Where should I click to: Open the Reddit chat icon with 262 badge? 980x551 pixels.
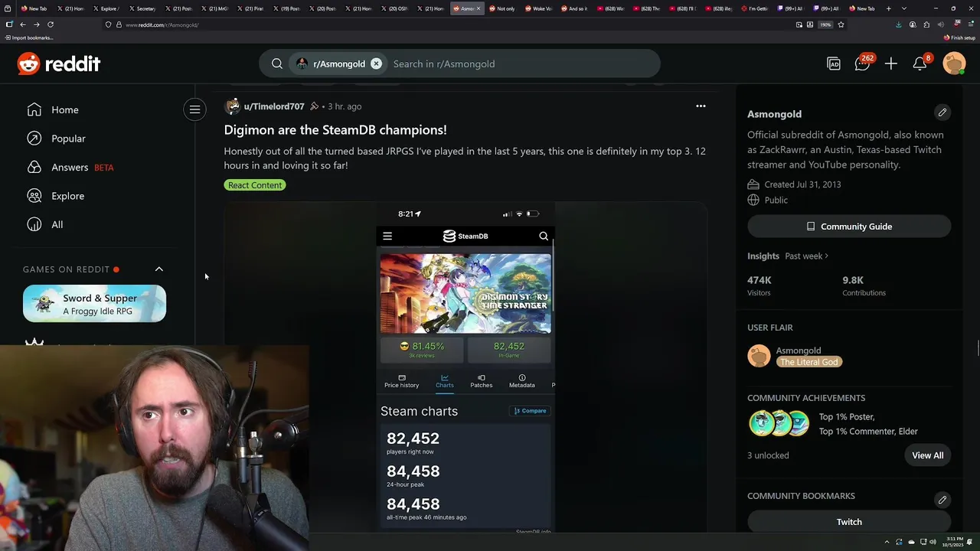863,64
